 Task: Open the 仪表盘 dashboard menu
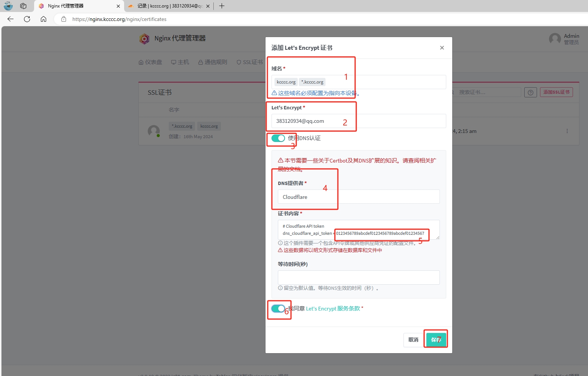150,62
